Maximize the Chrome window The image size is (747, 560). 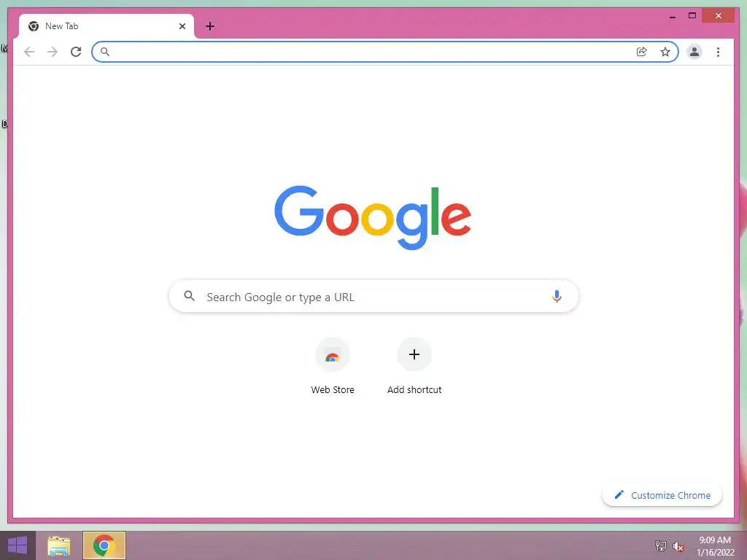coord(692,16)
